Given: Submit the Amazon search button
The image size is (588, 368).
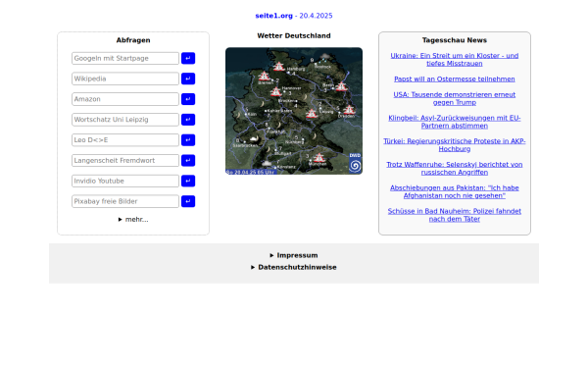Looking at the screenshot, I should pos(188,99).
